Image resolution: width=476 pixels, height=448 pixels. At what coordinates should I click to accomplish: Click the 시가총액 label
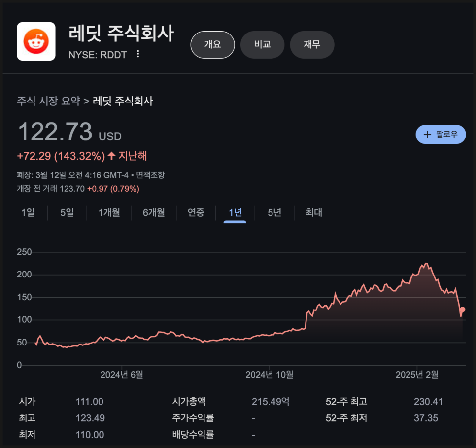click(189, 402)
